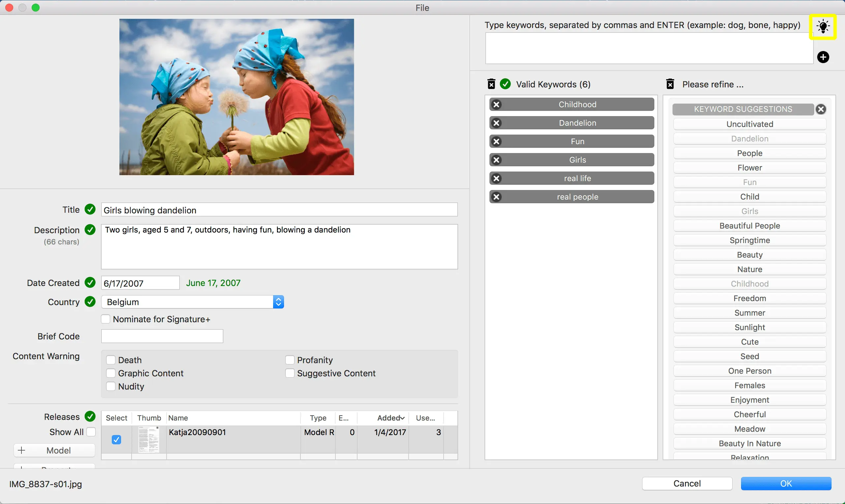Viewport: 845px width, 504px height.
Task: Click the trash icon beside Please refine
Action: (670, 84)
